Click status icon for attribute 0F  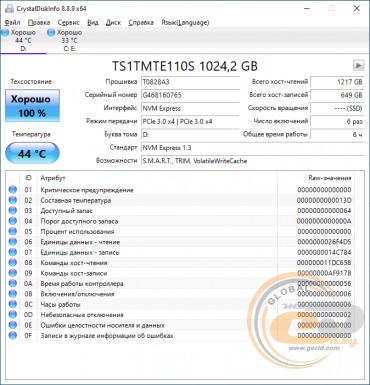(13, 335)
